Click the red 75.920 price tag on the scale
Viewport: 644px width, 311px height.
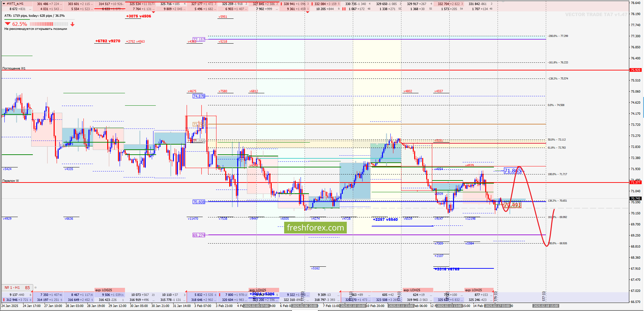(636, 70)
